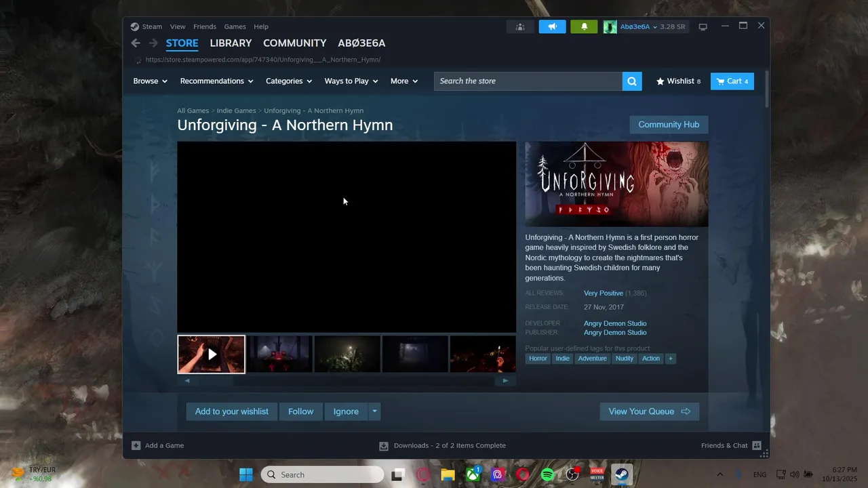This screenshot has width=868, height=488.
Task: Open the Games menu
Action: 235,26
